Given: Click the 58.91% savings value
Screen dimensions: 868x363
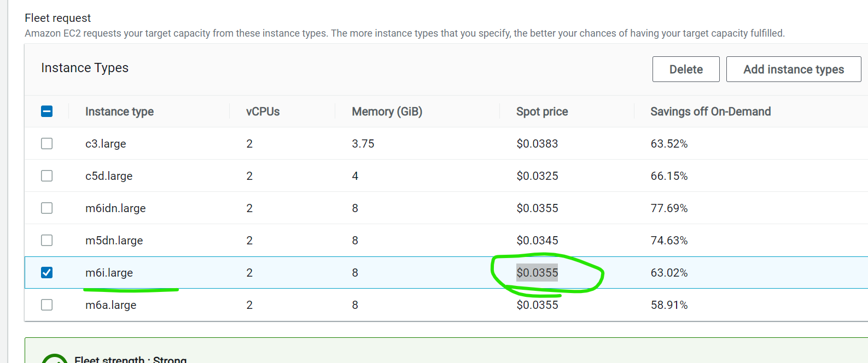Looking at the screenshot, I should click(669, 305).
